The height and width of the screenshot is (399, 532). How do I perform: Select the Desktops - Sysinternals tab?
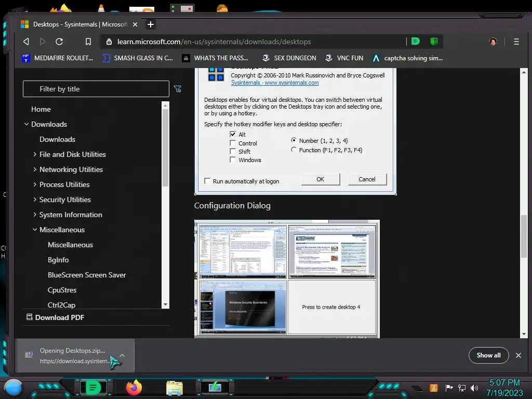coord(79,24)
